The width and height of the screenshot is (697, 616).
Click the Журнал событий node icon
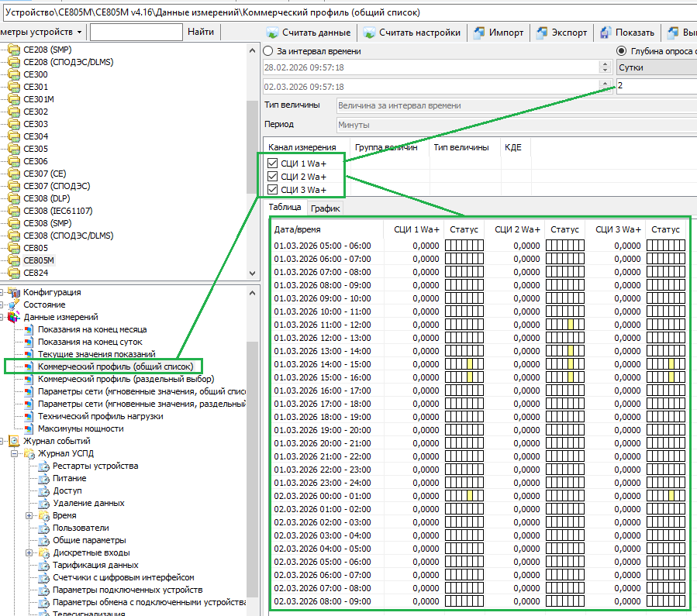pyautogui.click(x=14, y=441)
